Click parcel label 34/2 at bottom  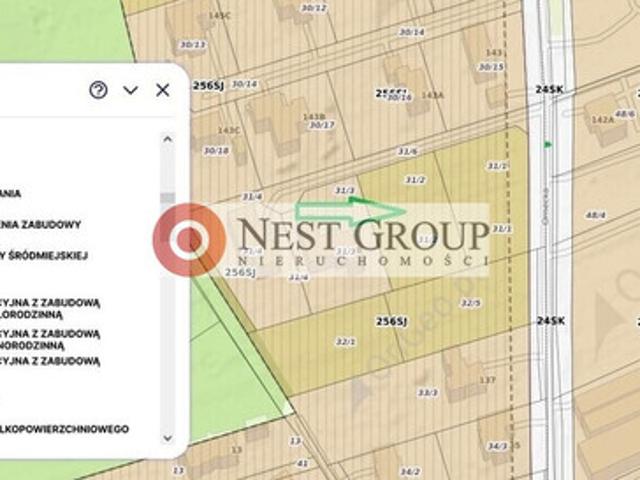[410, 472]
